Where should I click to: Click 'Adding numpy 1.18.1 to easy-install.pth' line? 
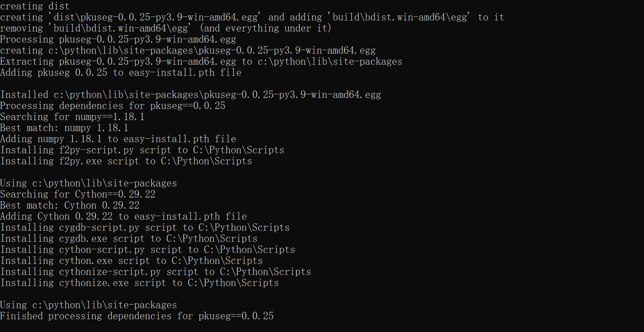click(x=118, y=139)
